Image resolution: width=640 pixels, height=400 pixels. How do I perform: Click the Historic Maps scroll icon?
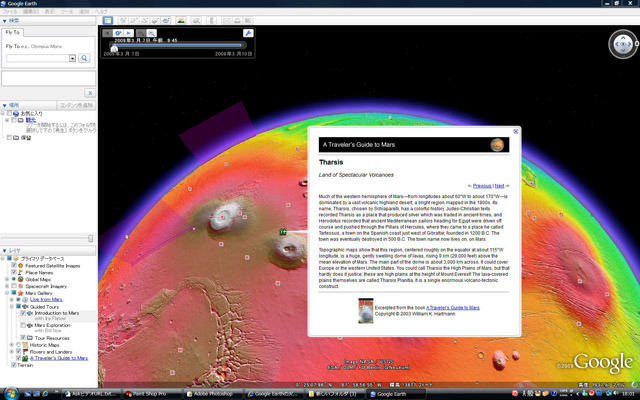25,345
